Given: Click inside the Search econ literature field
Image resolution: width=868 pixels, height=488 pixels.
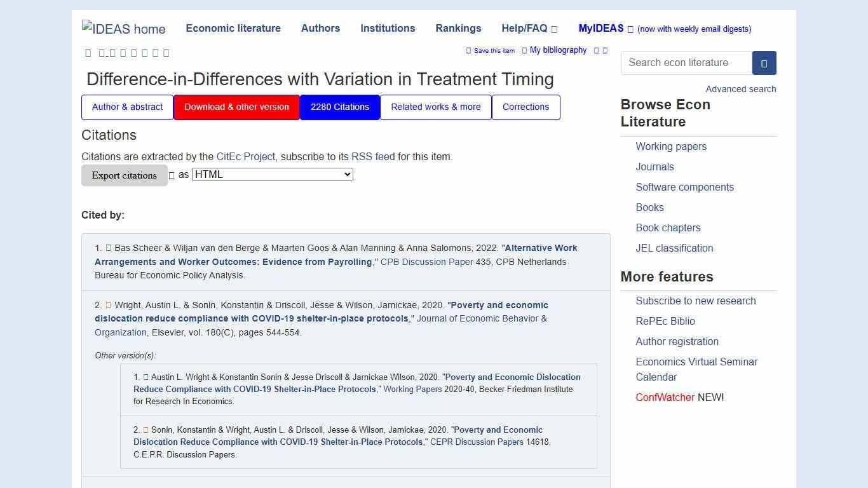Looking at the screenshot, I should (686, 63).
